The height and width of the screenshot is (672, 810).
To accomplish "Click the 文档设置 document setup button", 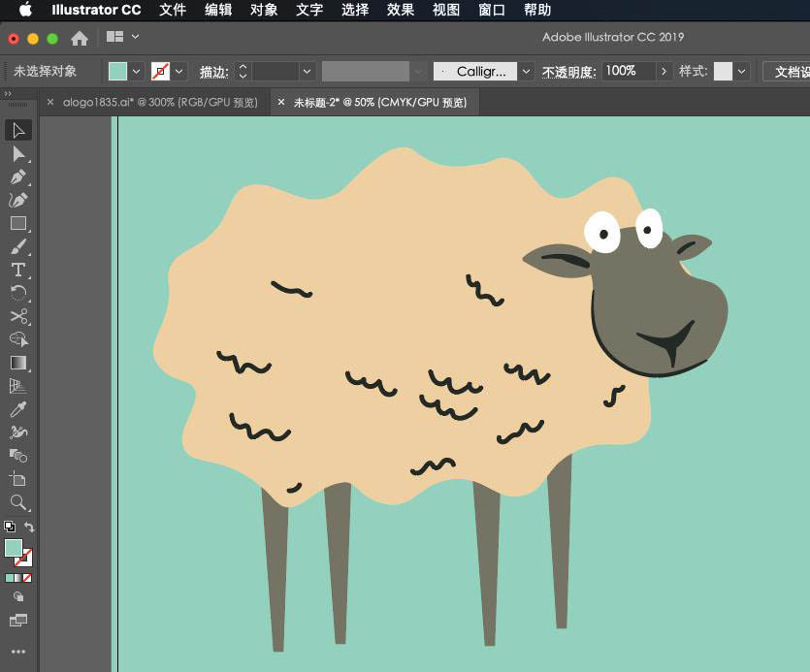I will tap(788, 72).
